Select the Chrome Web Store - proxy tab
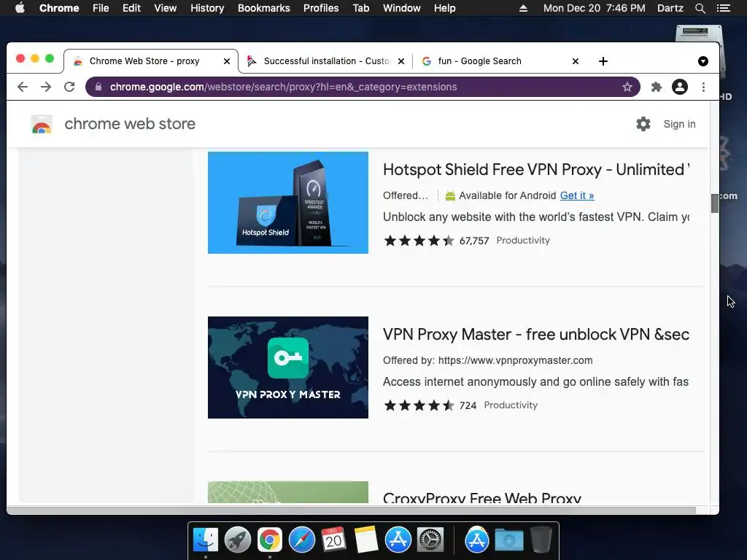Image resolution: width=747 pixels, height=560 pixels. click(150, 61)
